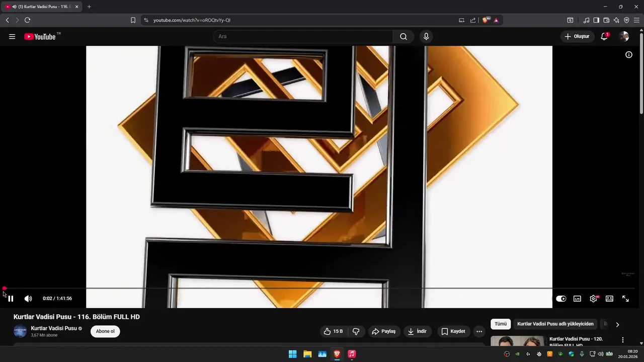Open Brave browser taskbar icon
This screenshot has height=362, width=644.
tap(337, 354)
